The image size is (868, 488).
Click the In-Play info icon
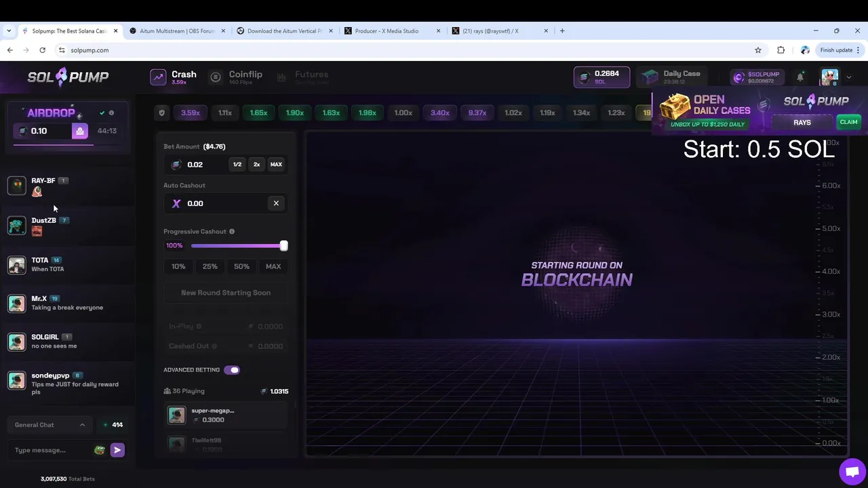pyautogui.click(x=199, y=327)
